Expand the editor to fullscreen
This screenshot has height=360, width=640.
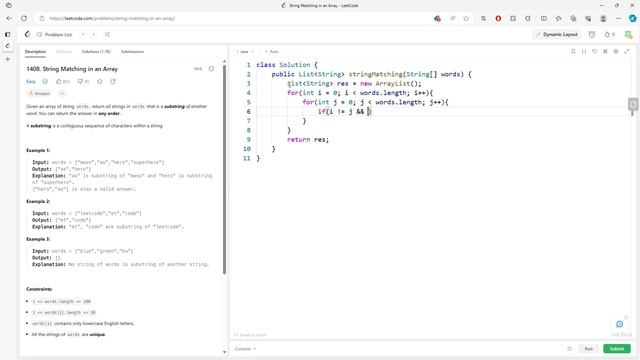(x=627, y=51)
